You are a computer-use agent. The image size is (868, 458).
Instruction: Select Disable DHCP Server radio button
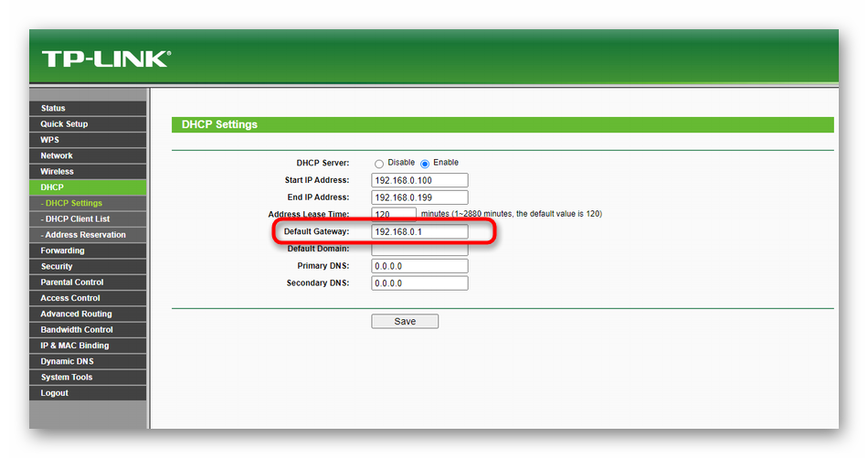click(x=378, y=164)
